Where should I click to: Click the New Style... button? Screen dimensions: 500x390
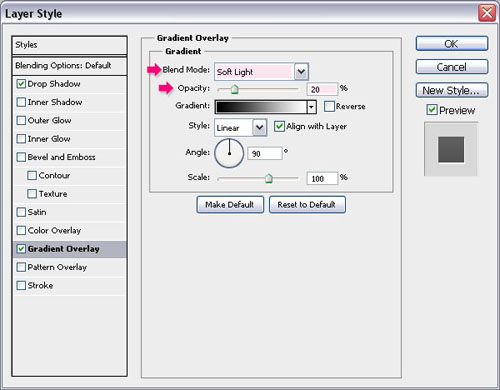(x=452, y=90)
